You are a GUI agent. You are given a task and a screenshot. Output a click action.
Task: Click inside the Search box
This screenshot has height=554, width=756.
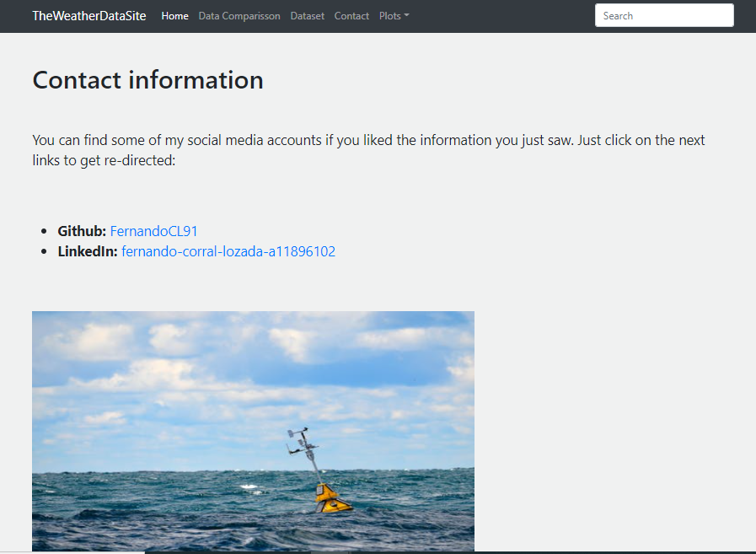pyautogui.click(x=664, y=15)
